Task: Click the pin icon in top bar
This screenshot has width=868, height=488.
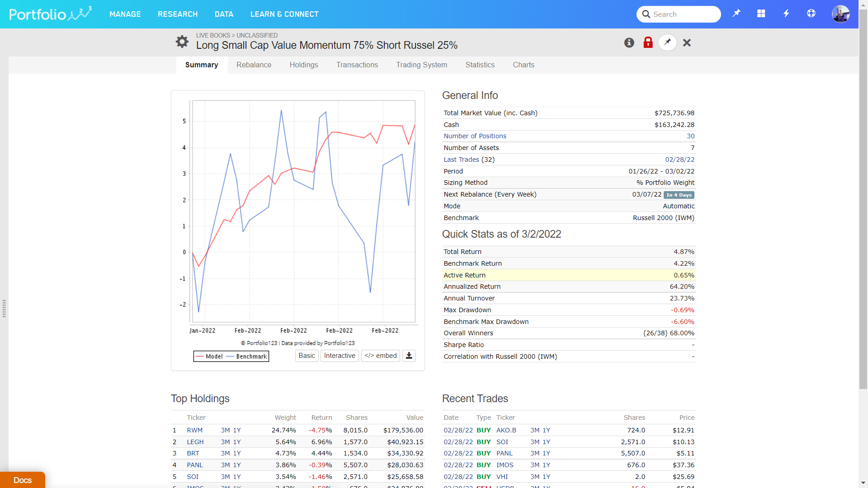Action: click(x=736, y=14)
